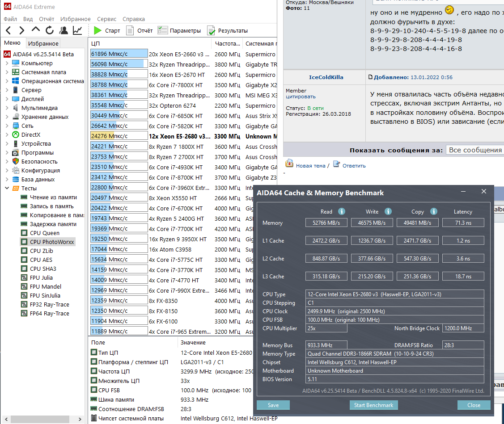The height and width of the screenshot is (424, 504).
Task: Click the Start Benchmark button
Action: pyautogui.click(x=373, y=405)
